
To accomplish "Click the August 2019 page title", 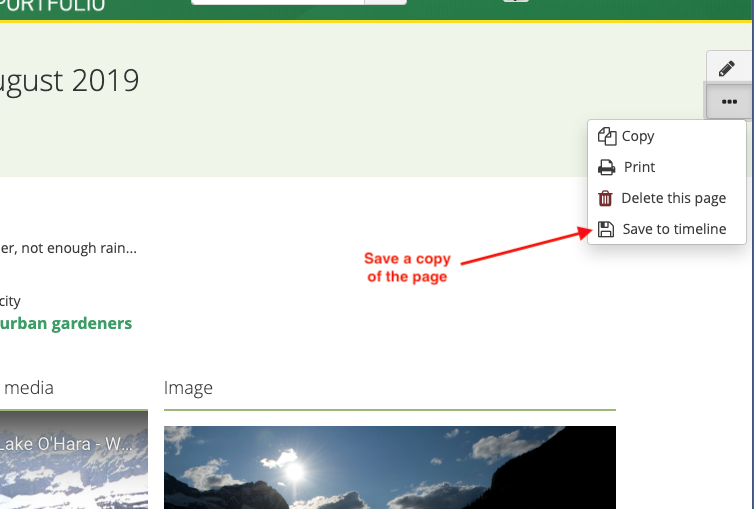I will point(69,80).
